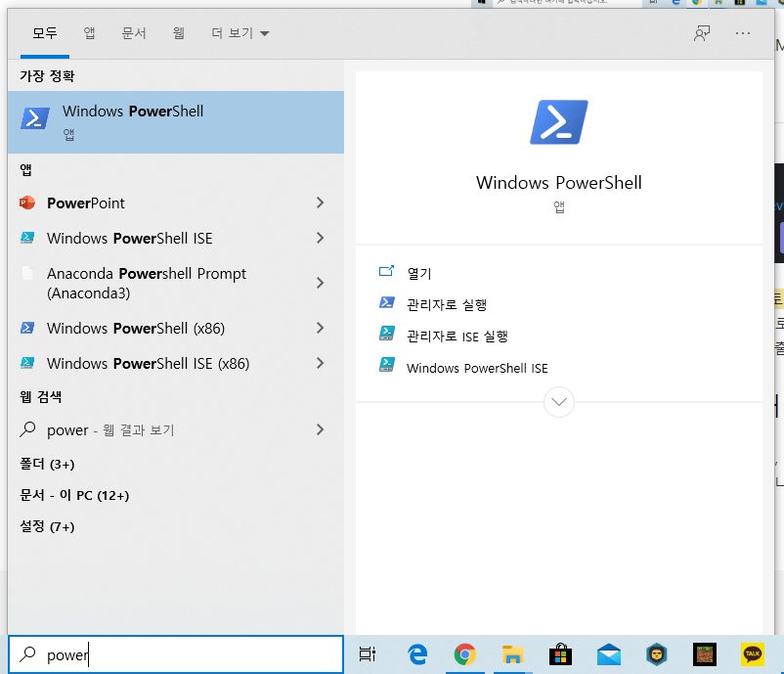The width and height of the screenshot is (784, 674).
Task: Open Minecraft from taskbar
Action: tap(705, 654)
